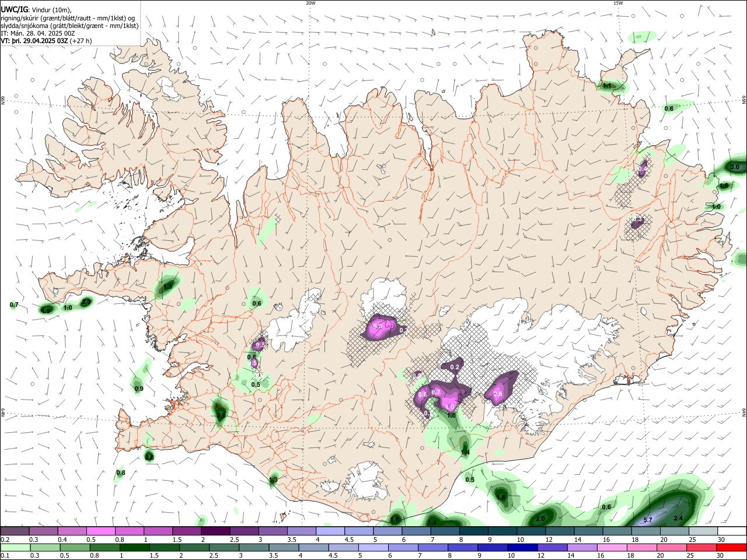This screenshot has height=560, width=747.
Task: Click the medium green 0.5–0.8 lower legend swatch
Action: coord(75,547)
